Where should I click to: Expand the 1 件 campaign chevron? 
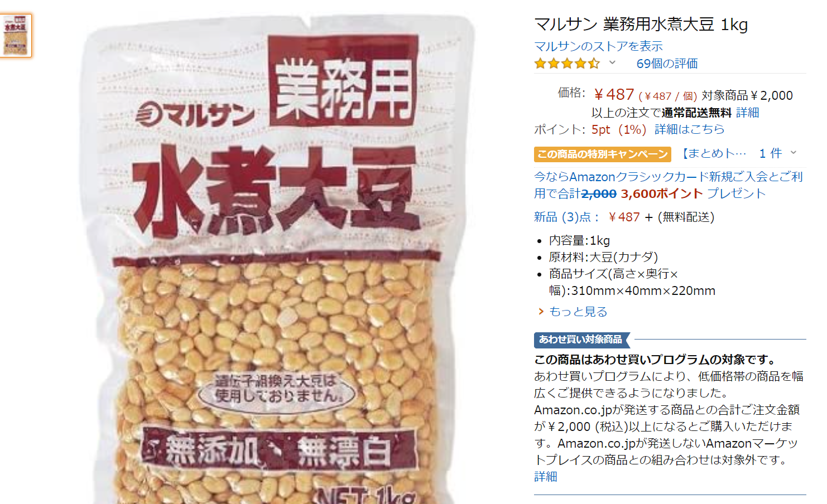[x=794, y=153]
